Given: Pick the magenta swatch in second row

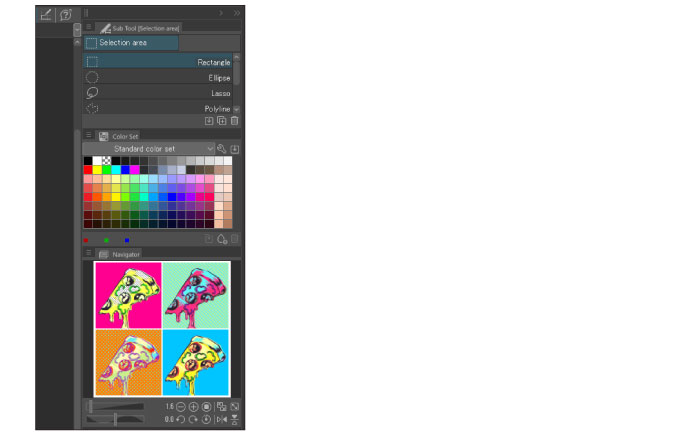Looking at the screenshot, I should coord(134,170).
